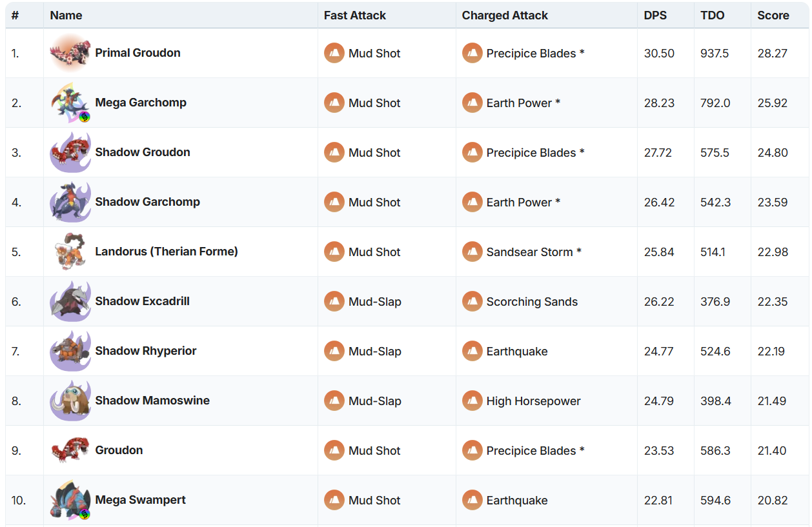
Task: Click ground-type icon beside Sandsear Storm
Action: (x=472, y=252)
